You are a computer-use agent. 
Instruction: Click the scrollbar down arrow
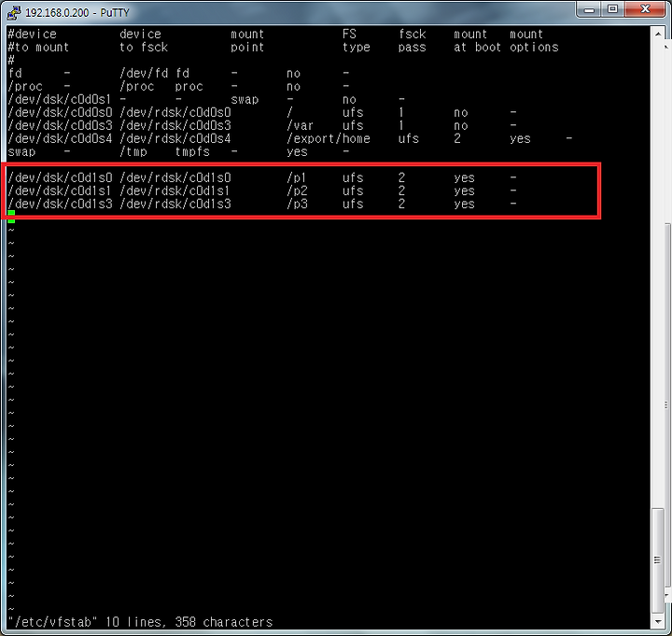point(658,621)
